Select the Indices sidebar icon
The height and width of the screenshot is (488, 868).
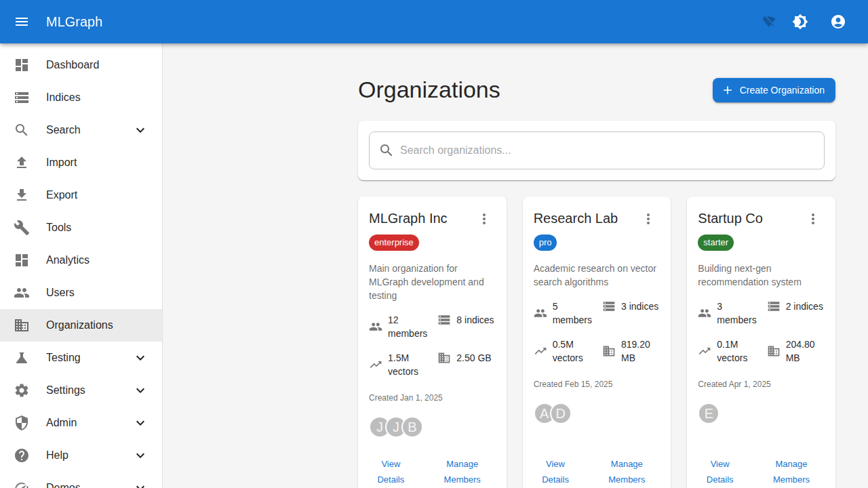click(x=22, y=97)
